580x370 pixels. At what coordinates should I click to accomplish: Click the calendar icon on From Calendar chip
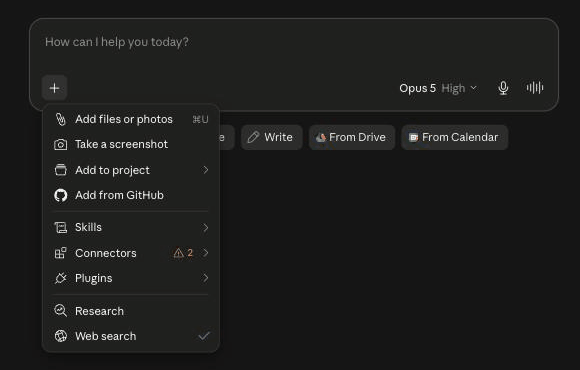coord(413,138)
